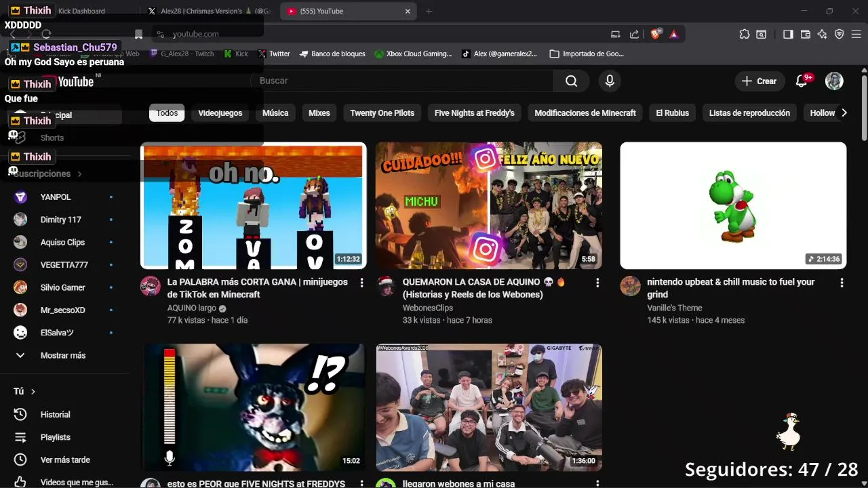The image size is (868, 488).
Task: Select the Videojuegos filter chip
Action: [220, 113]
